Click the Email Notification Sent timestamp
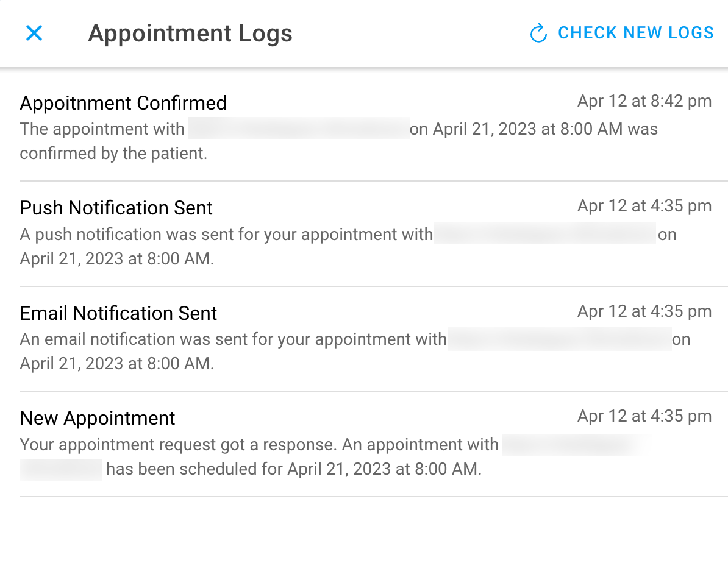Image resolution: width=728 pixels, height=563 pixels. 644,311
